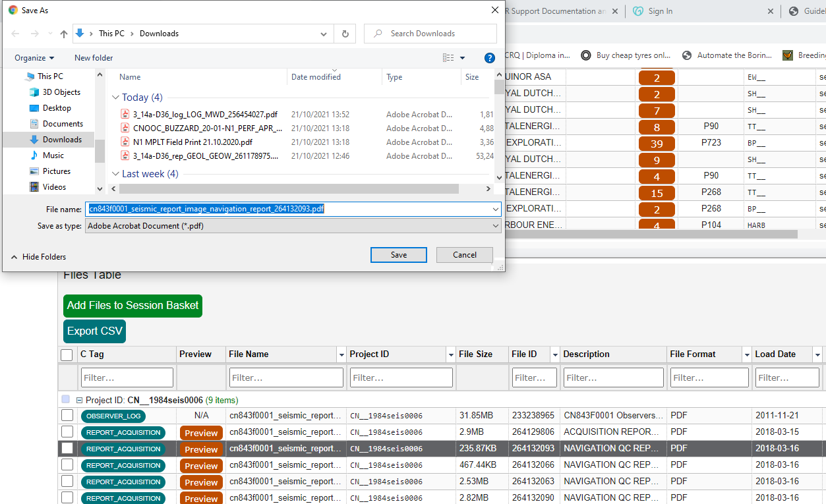The width and height of the screenshot is (826, 504).
Task: Click the Chrome icon in Save As title bar
Action: [13, 11]
